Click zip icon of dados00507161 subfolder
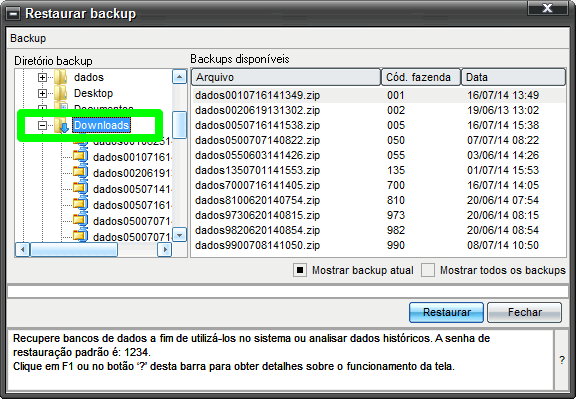 [x=80, y=205]
